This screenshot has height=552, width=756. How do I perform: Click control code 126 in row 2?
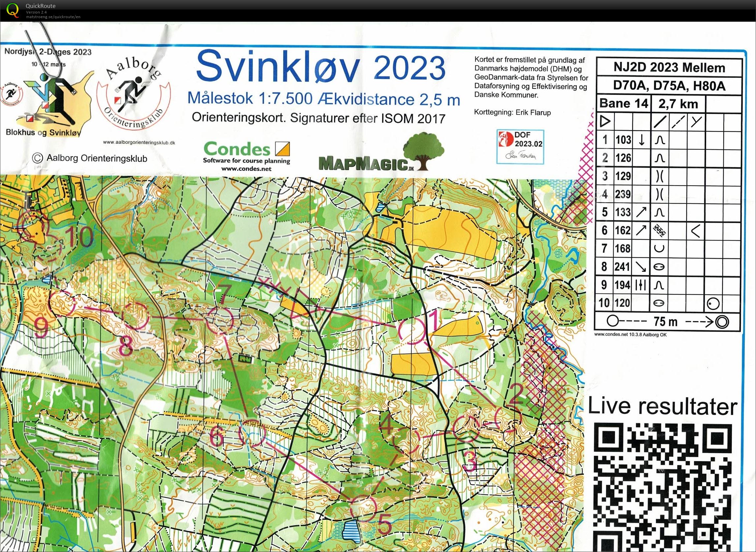pos(623,158)
